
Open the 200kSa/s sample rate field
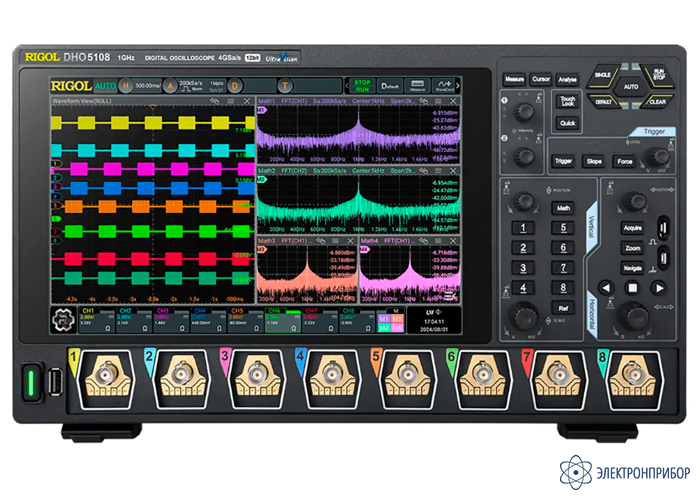pos(191,83)
